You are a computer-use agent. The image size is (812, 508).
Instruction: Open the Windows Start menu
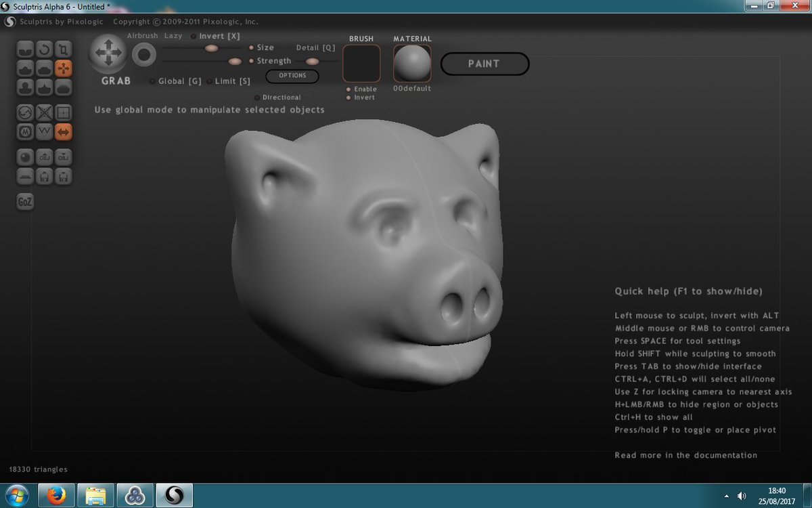16,495
